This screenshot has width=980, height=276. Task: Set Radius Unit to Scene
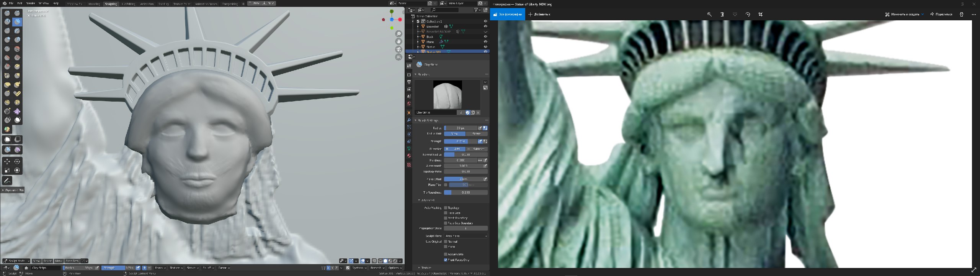tap(477, 134)
